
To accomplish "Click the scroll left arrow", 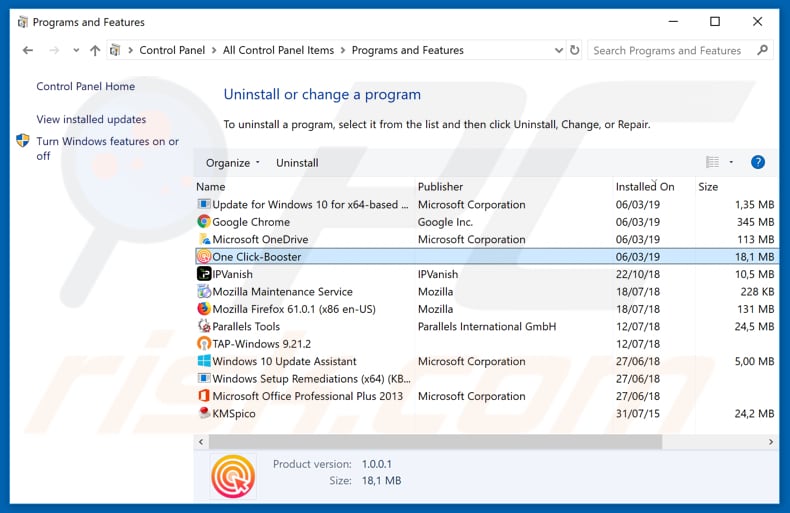I will (201, 442).
